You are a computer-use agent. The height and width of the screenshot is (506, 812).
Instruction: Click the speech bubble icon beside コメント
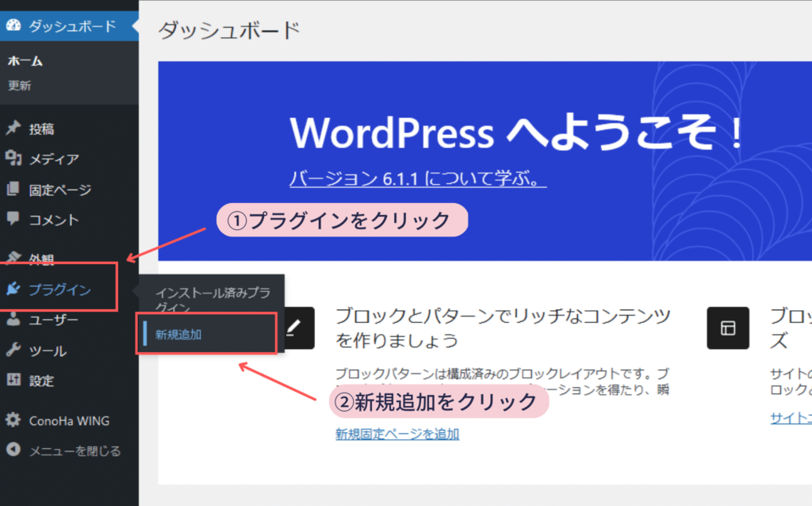13,219
